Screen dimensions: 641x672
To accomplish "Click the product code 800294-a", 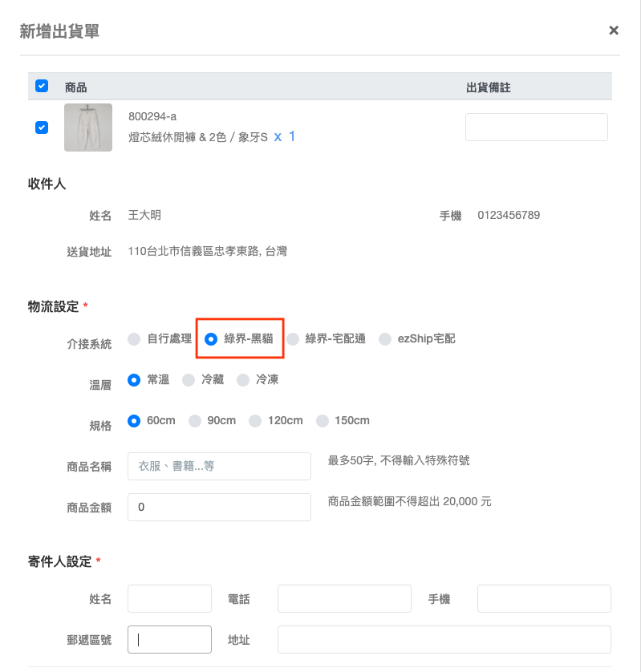I will pyautogui.click(x=152, y=116).
